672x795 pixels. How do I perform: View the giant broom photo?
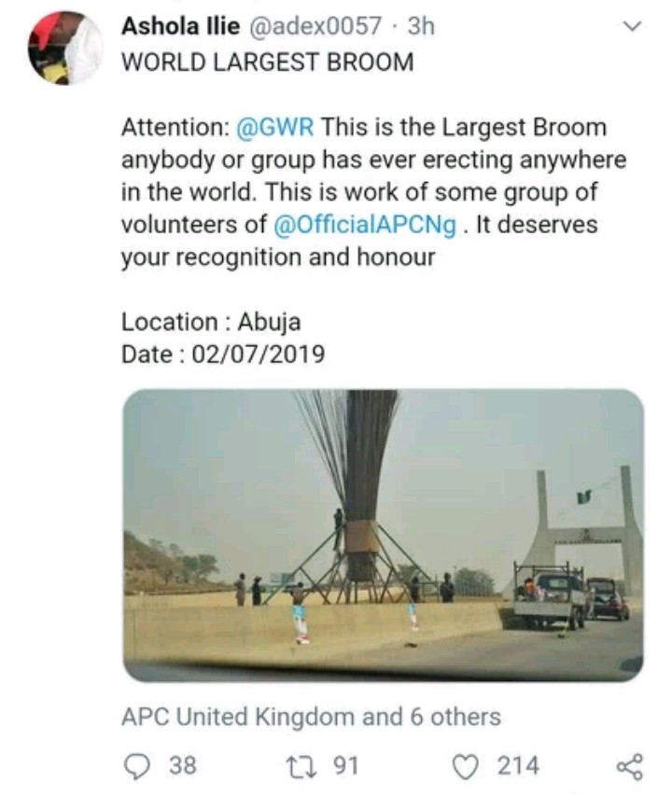(x=383, y=534)
